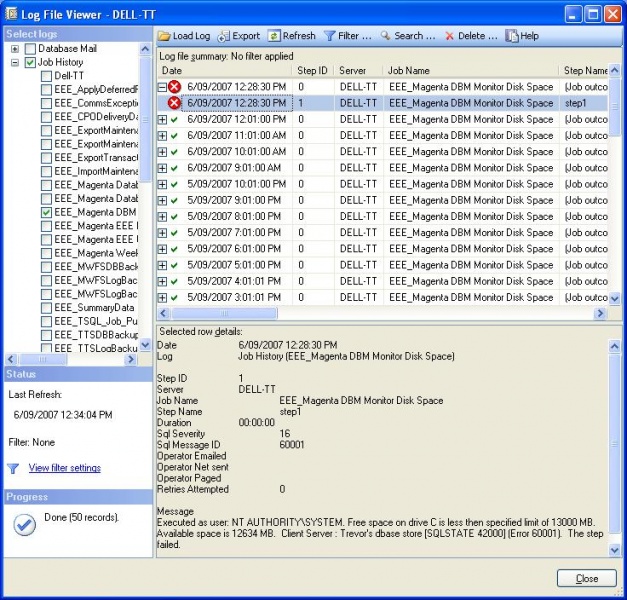Click the Export toolbar icon

[x=224, y=36]
